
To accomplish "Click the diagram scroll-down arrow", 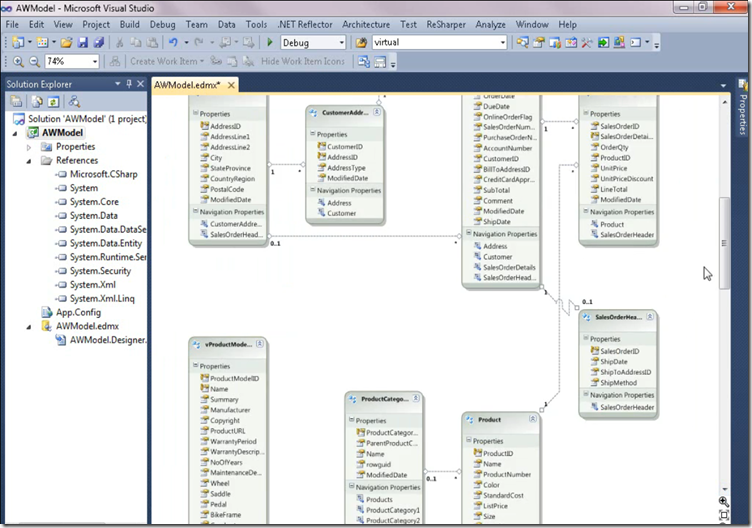I will [x=725, y=489].
